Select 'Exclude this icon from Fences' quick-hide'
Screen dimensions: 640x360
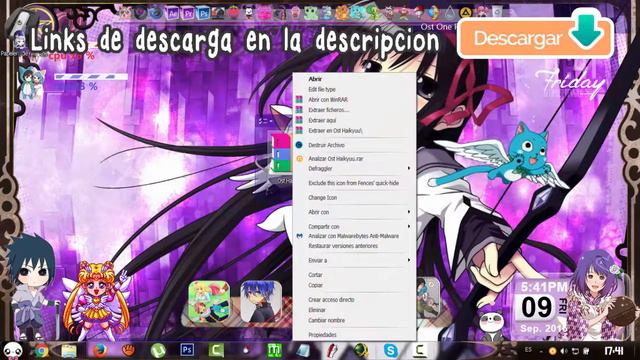point(354,183)
